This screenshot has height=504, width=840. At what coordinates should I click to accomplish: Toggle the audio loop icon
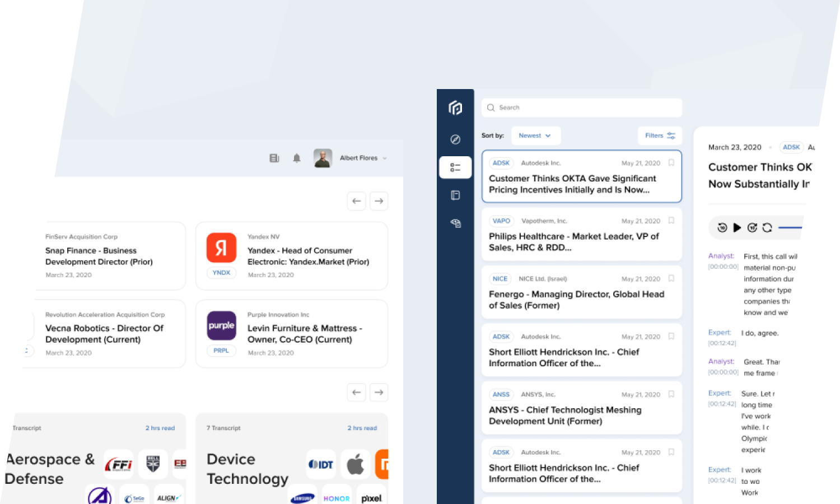[x=767, y=227]
